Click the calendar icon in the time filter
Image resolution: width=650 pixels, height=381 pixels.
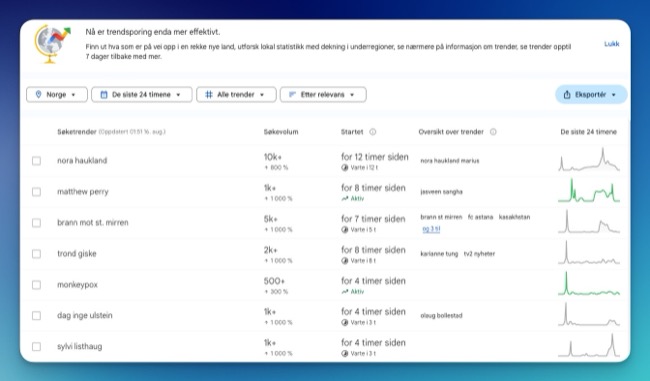(104, 95)
